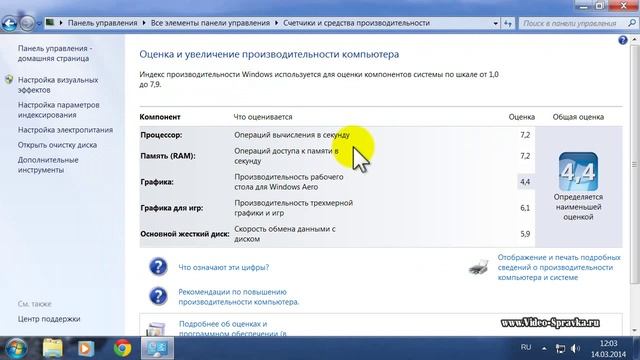The height and width of the screenshot is (360, 640).
Task: Expand arrow after Все элементы панели управления
Action: coord(276,23)
